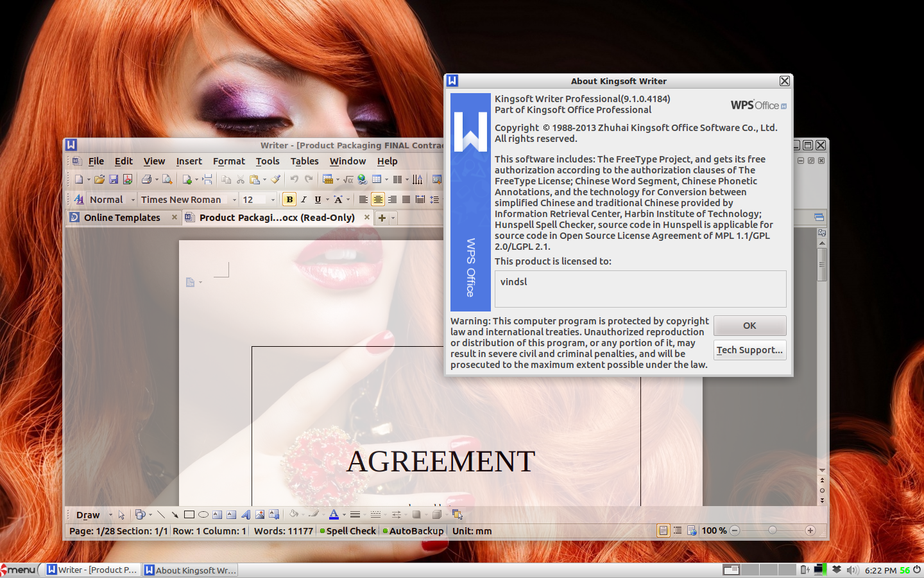This screenshot has width=924, height=578.
Task: Click the line arrow tool in Draw toolbar
Action: pyautogui.click(x=175, y=514)
